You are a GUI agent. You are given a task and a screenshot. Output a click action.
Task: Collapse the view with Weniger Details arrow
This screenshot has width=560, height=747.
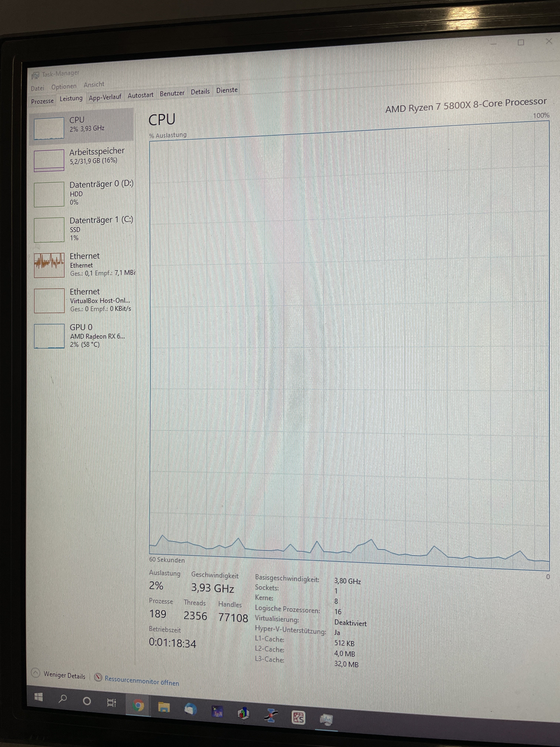pyautogui.click(x=36, y=673)
